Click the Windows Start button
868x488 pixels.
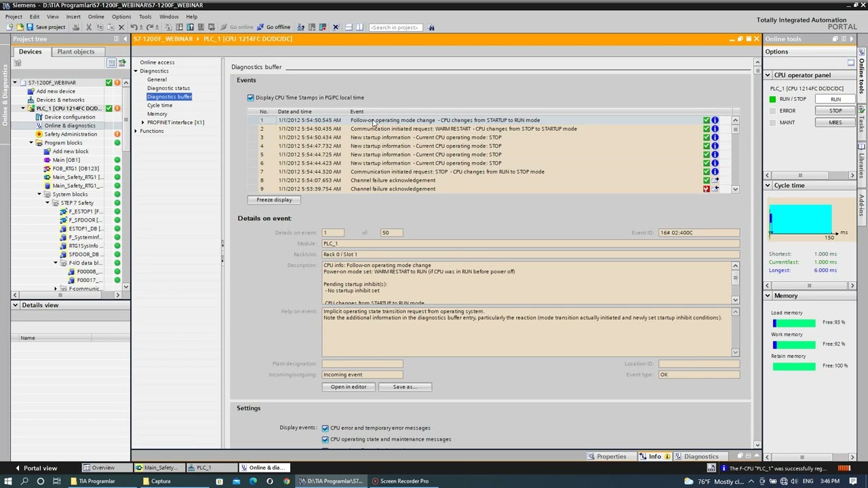tap(9, 481)
